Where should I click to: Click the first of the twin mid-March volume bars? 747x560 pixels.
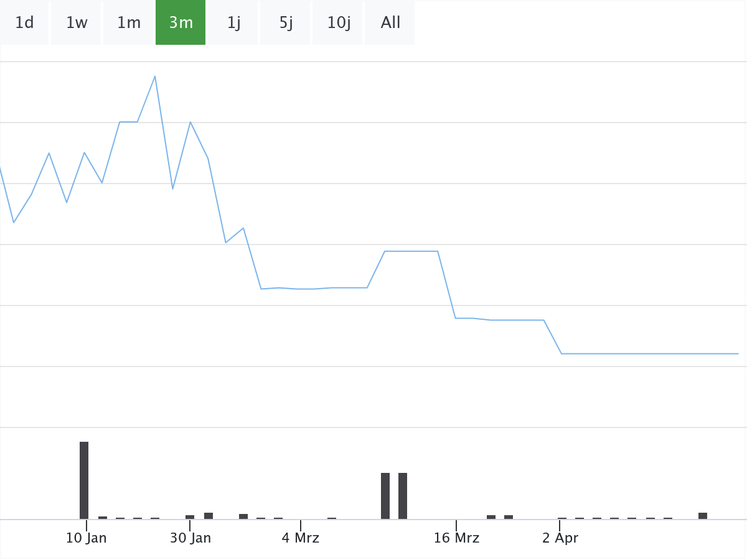coord(385,496)
